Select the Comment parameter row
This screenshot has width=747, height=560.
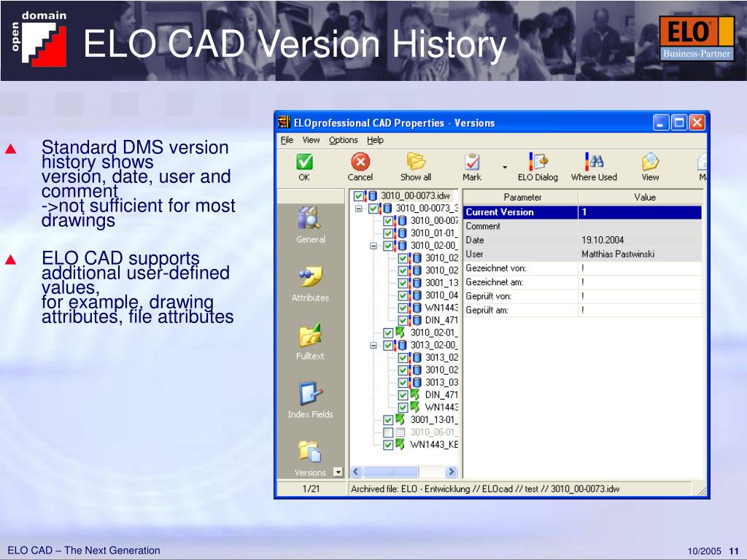tap(582, 226)
